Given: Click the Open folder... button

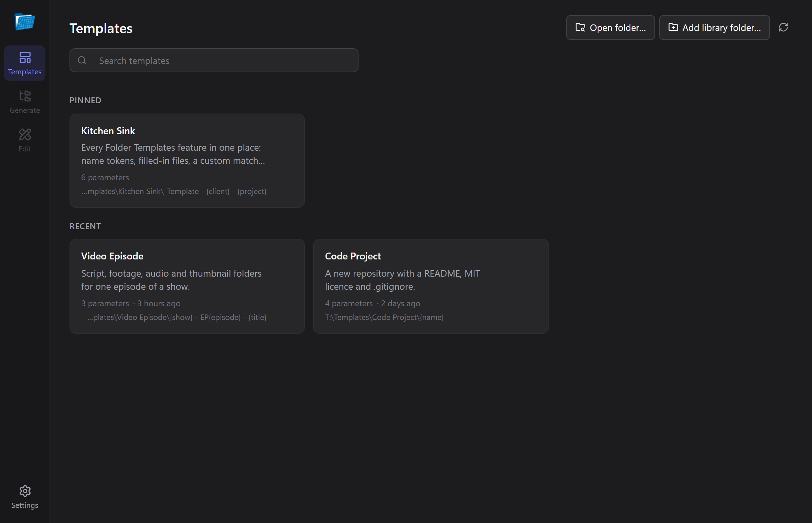Looking at the screenshot, I should (x=610, y=28).
